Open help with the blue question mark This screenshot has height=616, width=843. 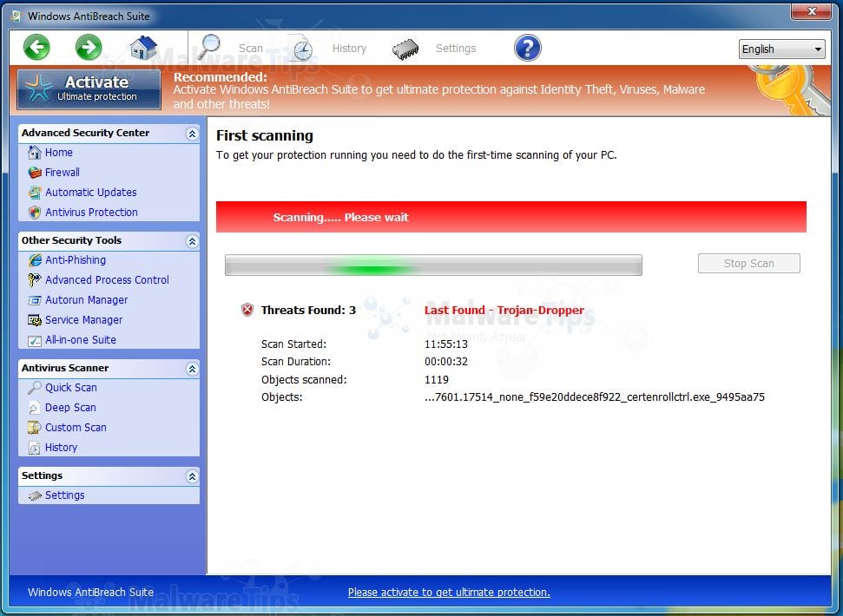click(527, 48)
